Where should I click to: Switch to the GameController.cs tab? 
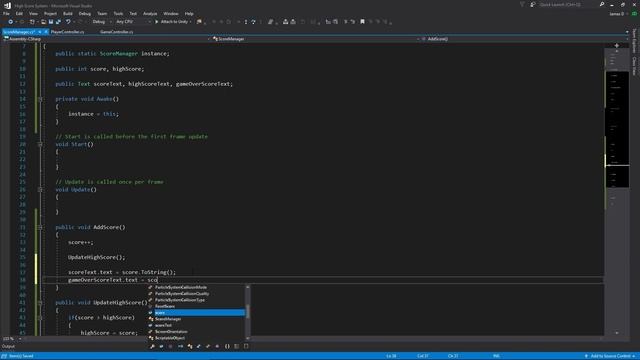coord(116,32)
